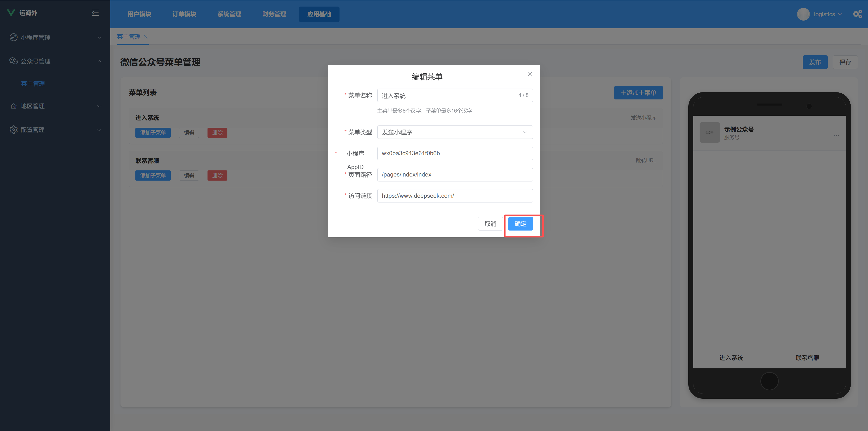Click the 地区管理 home icon
The height and width of the screenshot is (431, 868).
[x=14, y=106]
